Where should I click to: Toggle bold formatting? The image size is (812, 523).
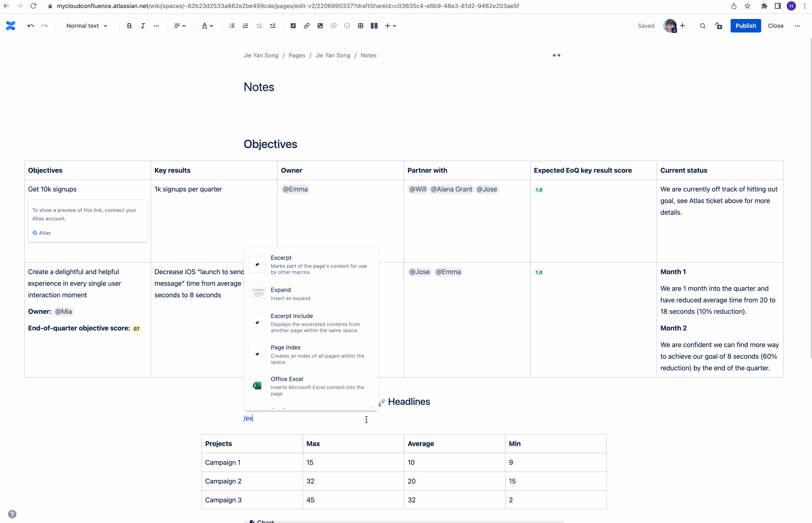[129, 26]
